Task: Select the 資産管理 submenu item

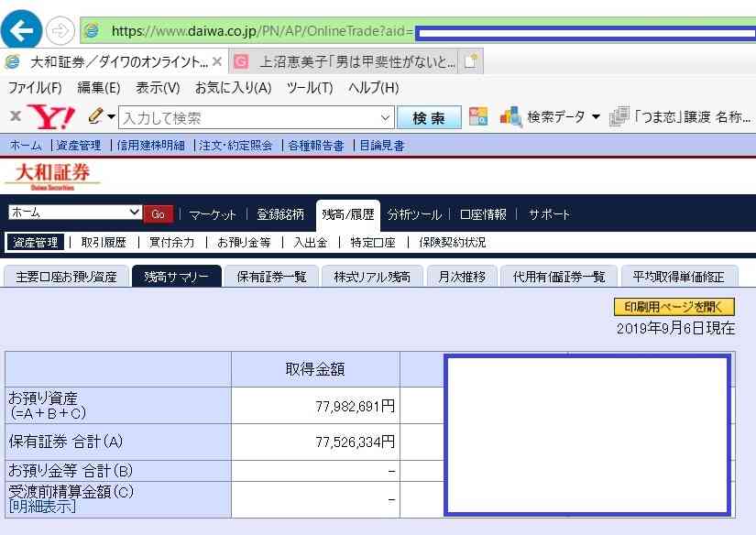Action: click(x=36, y=242)
